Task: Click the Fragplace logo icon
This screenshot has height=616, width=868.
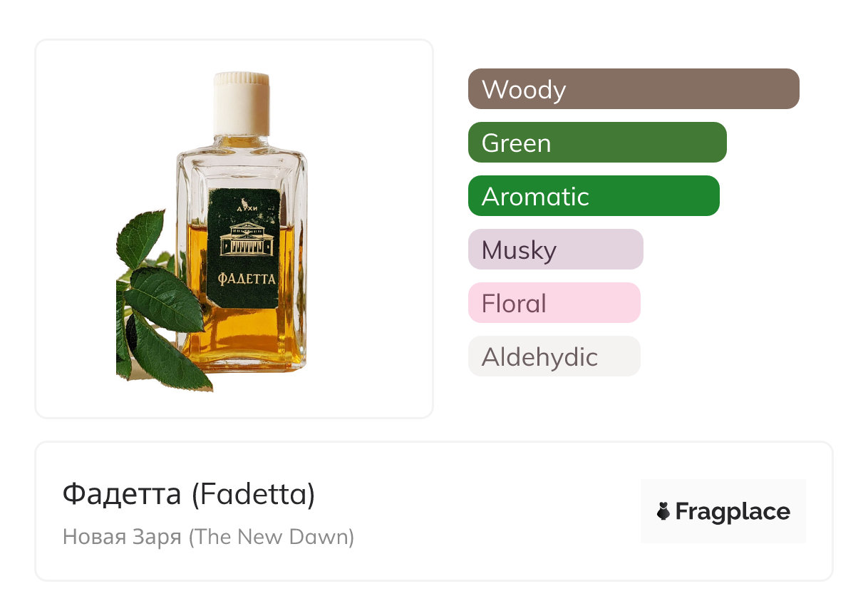Action: pyautogui.click(x=663, y=511)
